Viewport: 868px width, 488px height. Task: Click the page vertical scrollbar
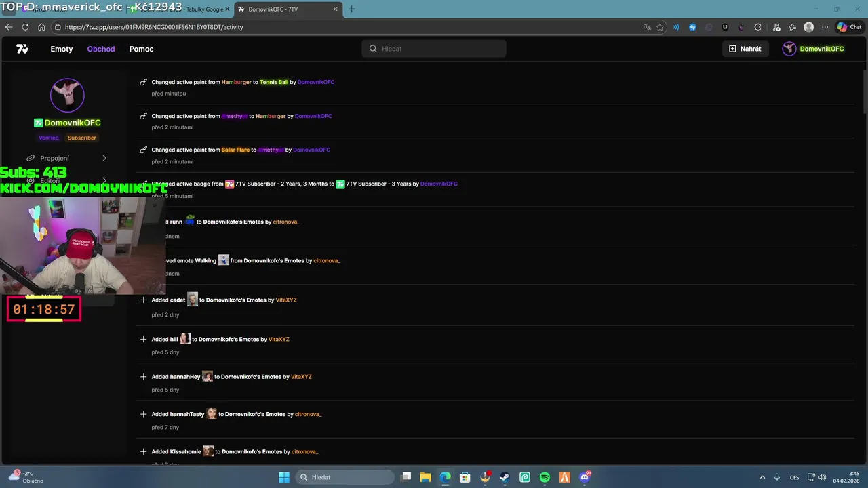tap(865, 91)
